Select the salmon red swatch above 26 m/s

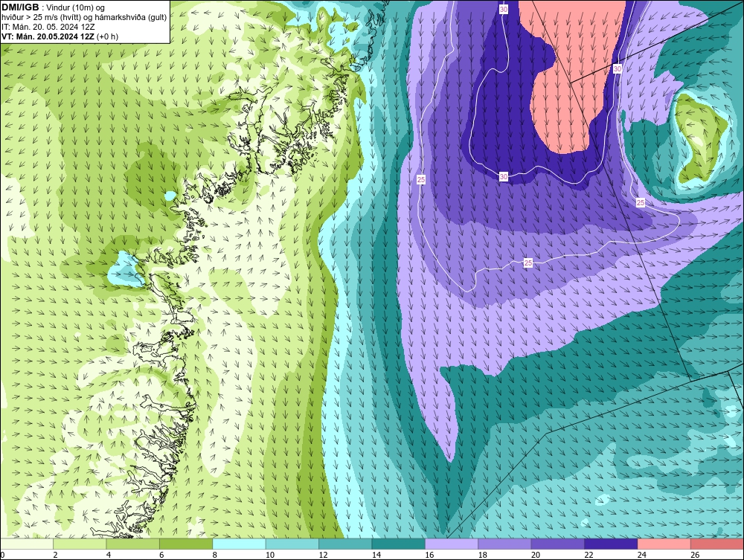click(717, 544)
